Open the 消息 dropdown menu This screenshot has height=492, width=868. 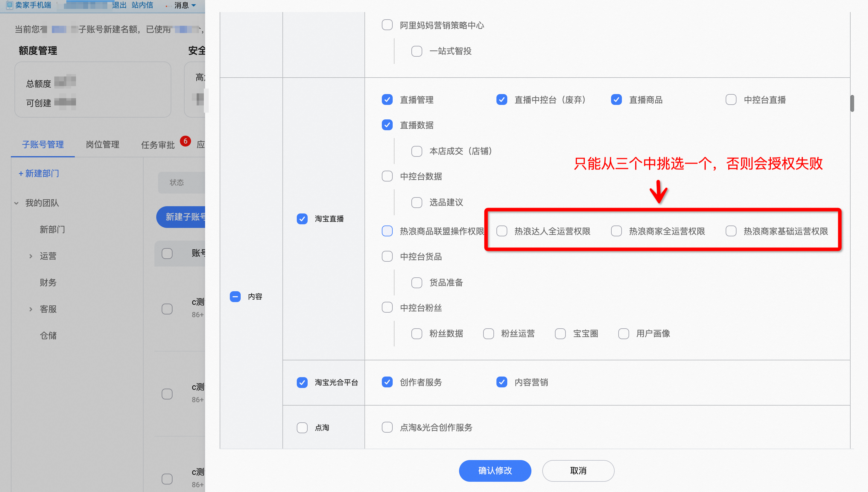[185, 5]
